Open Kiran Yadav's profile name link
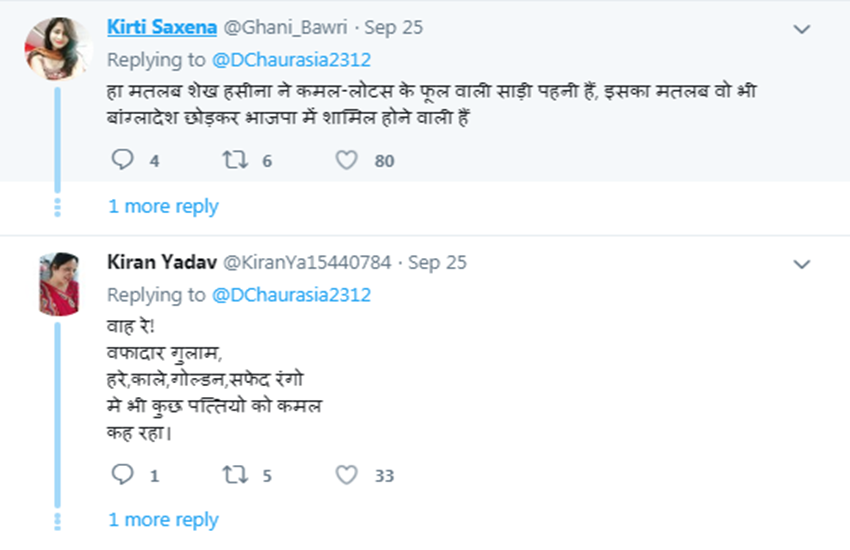Viewport: 850px width, 550px height. pyautogui.click(x=159, y=262)
